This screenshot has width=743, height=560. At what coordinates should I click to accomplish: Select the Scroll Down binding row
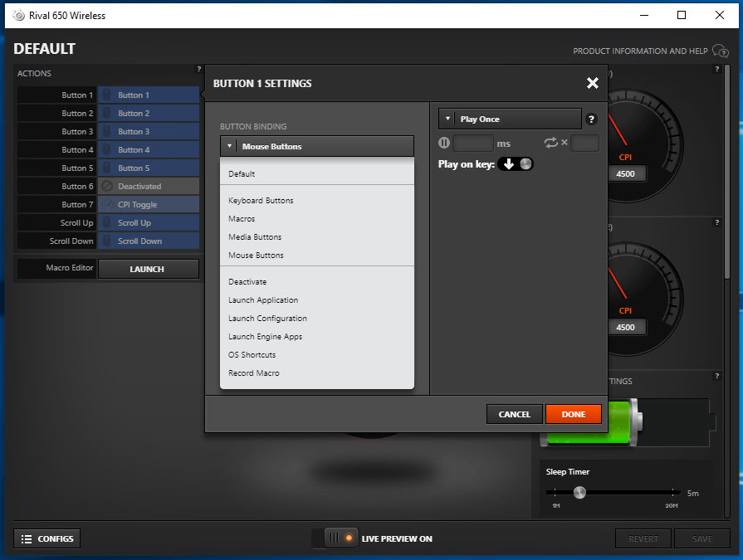click(149, 241)
